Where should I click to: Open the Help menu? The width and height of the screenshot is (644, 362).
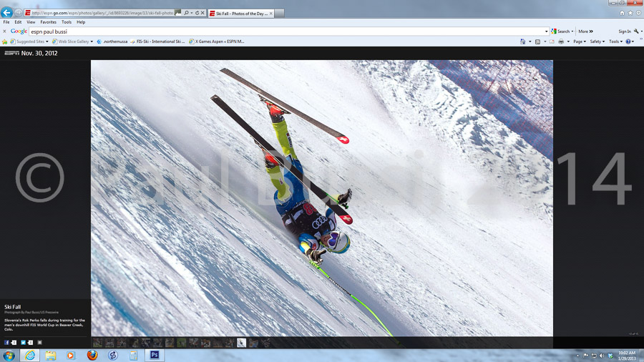(x=81, y=22)
